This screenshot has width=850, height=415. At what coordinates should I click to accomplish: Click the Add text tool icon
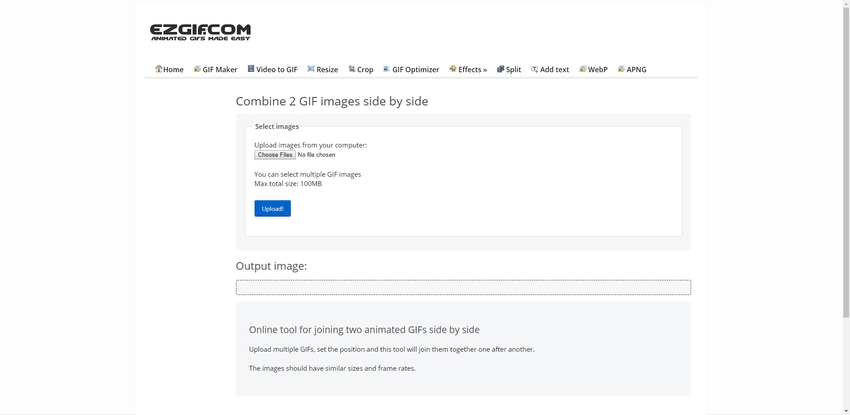pyautogui.click(x=535, y=69)
